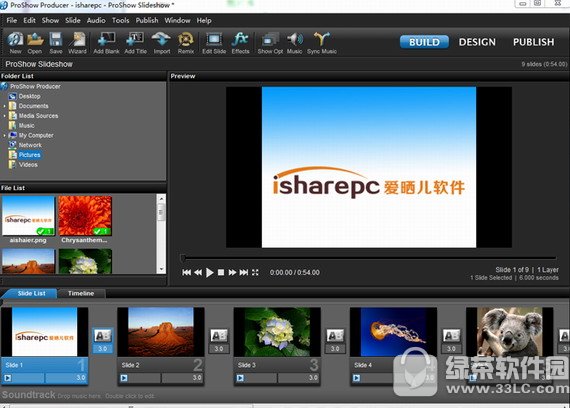This screenshot has height=408, width=570.
Task: Switch to DESIGN workspace
Action: (477, 42)
